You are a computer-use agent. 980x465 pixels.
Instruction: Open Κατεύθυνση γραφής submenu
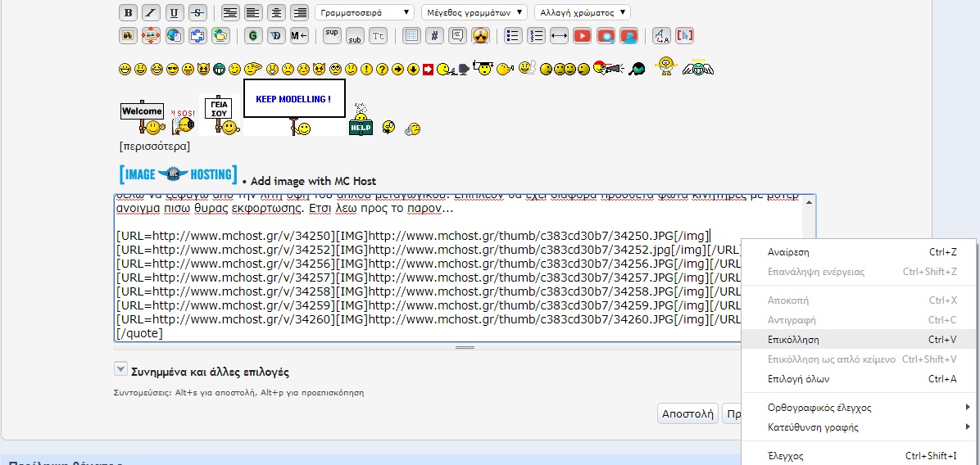click(860, 427)
